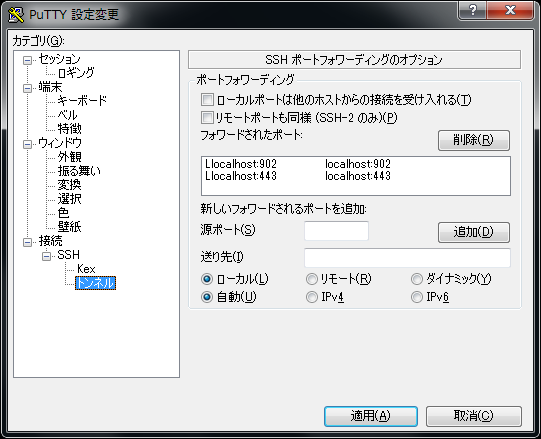
Task: Toggle リモートポートも同様 (SSH-2 のみ) checkbox
Action: coord(207,118)
